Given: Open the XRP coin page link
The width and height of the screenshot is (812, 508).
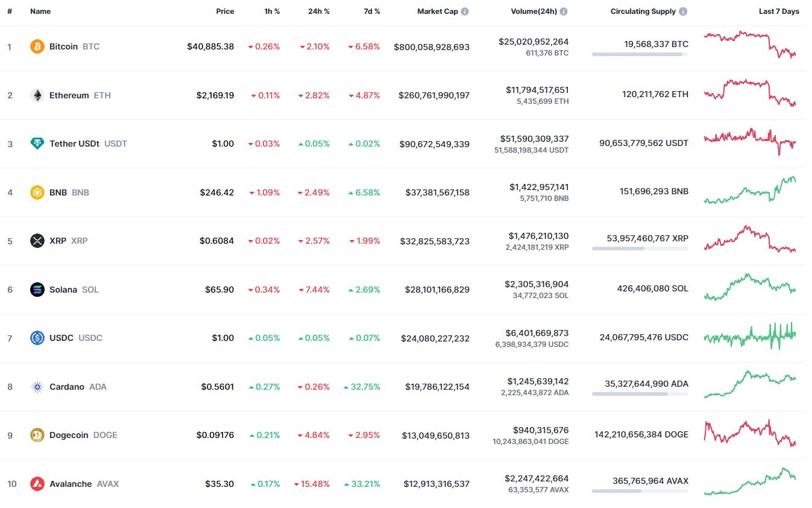Looking at the screenshot, I should (x=69, y=241).
